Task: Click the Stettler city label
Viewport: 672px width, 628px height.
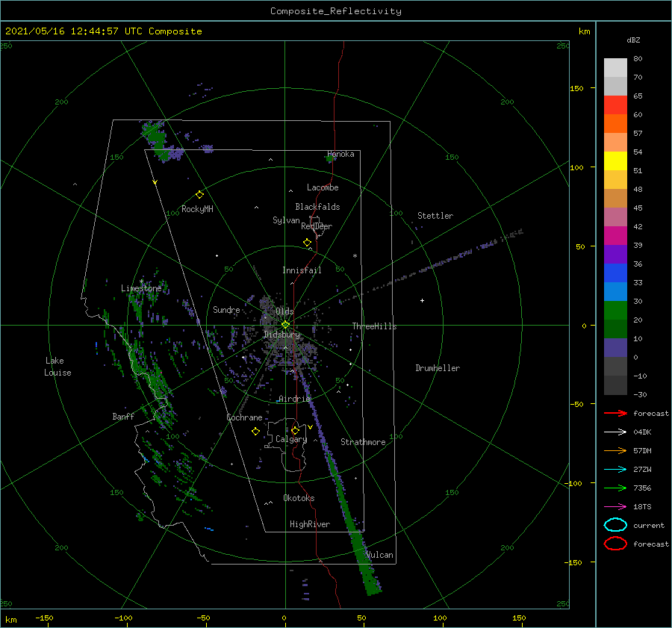Action: click(435, 216)
